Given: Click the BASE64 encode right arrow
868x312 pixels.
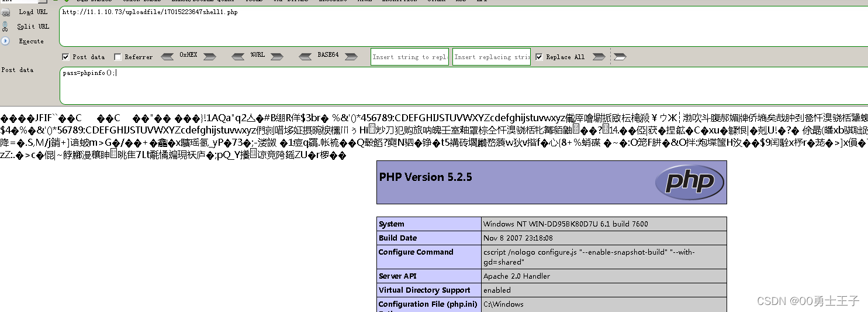Looking at the screenshot, I should click(351, 57).
